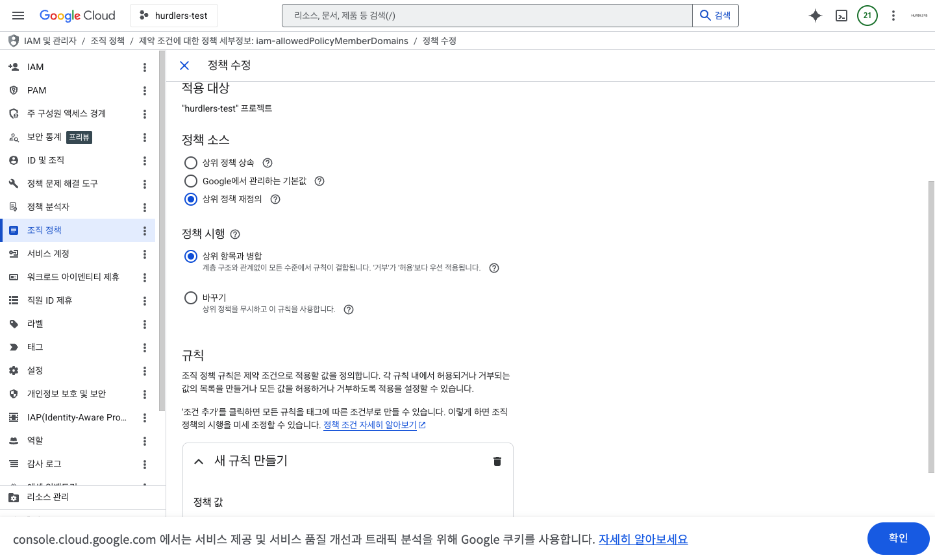Go to iam-allowedPolicyMemberDomains policy detail breadcrumb
The image size is (935, 560).
coord(273,41)
